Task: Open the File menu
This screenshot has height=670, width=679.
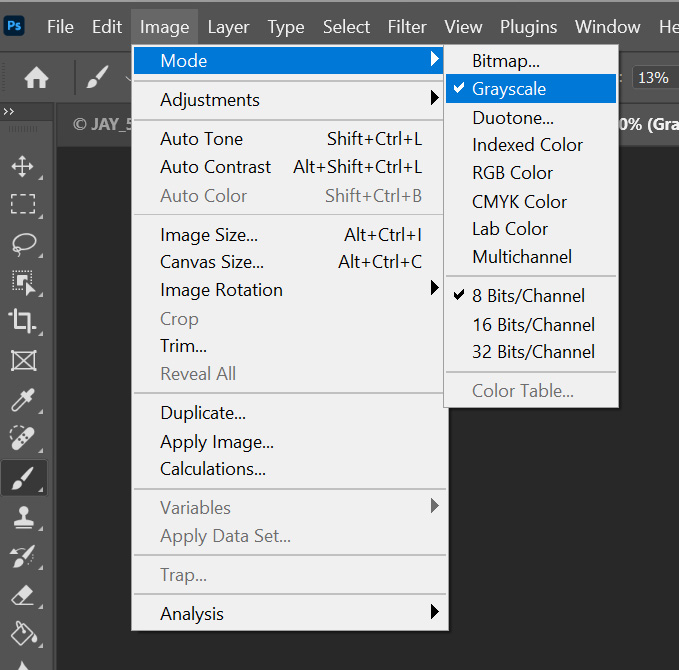Action: 60,27
